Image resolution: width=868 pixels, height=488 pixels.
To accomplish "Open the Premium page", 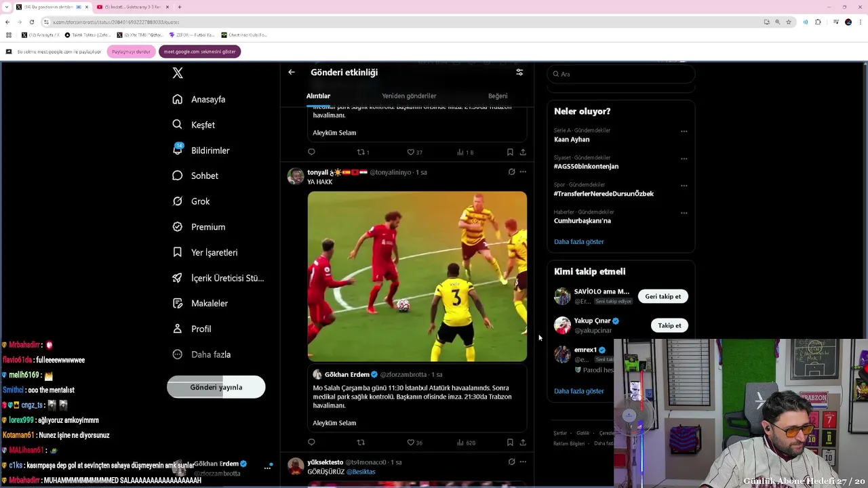I will pos(198,227).
